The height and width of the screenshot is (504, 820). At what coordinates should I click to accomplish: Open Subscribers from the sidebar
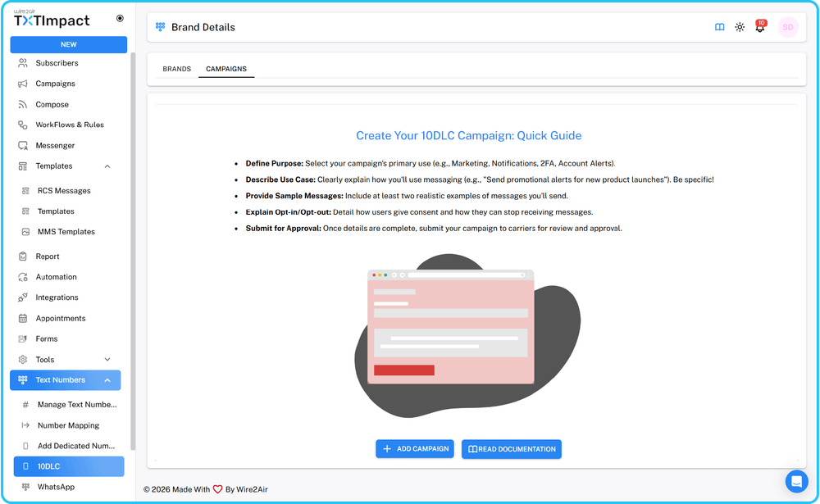coord(57,63)
